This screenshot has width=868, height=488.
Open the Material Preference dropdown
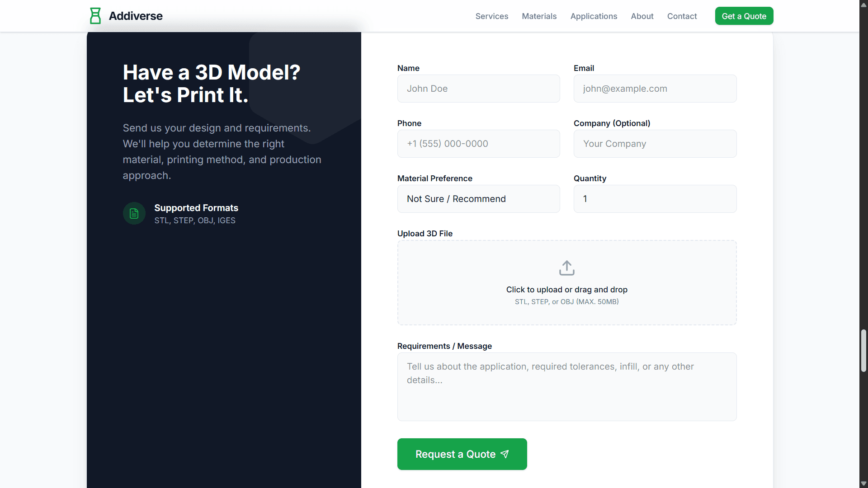478,199
